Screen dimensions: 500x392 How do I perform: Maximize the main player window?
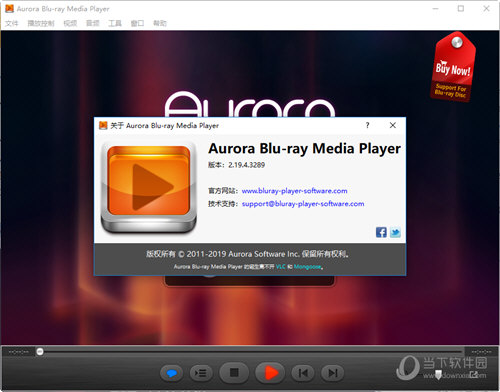pyautogui.click(x=461, y=8)
